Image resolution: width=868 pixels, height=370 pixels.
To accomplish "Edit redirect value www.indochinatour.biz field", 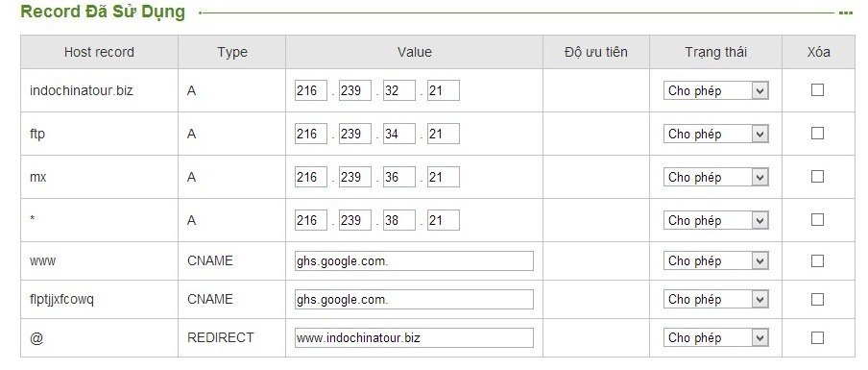I will (414, 338).
